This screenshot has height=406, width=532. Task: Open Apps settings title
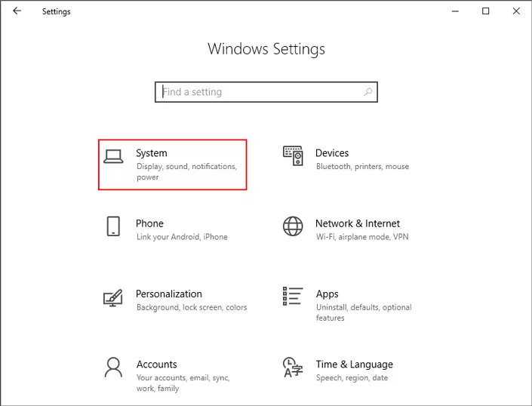(327, 294)
